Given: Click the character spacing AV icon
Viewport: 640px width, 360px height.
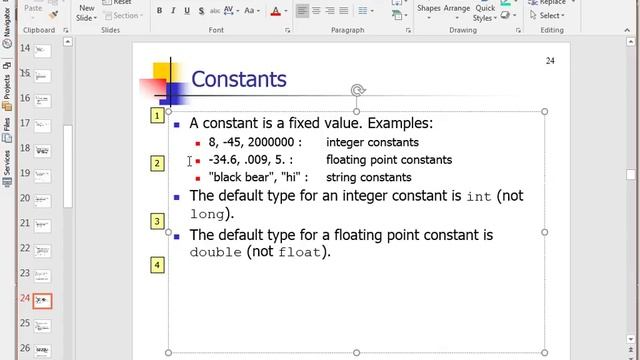Looking at the screenshot, I should pos(228,11).
